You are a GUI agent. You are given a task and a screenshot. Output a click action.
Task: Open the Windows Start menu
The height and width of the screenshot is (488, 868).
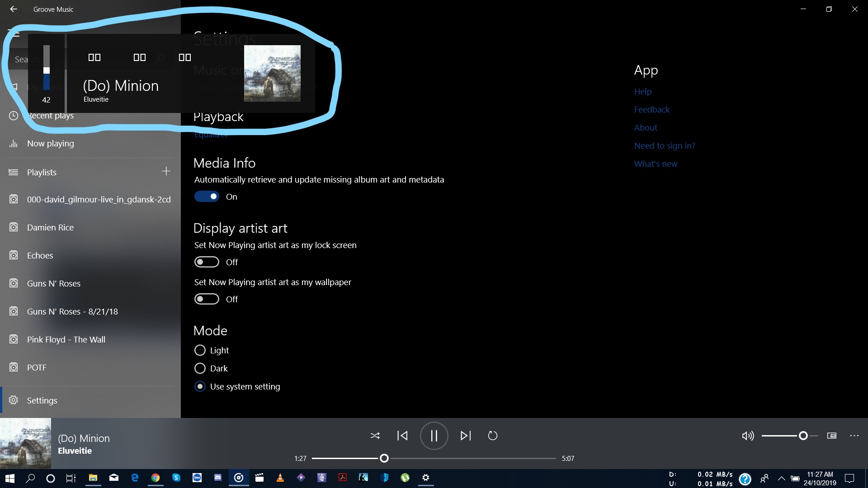[10, 478]
